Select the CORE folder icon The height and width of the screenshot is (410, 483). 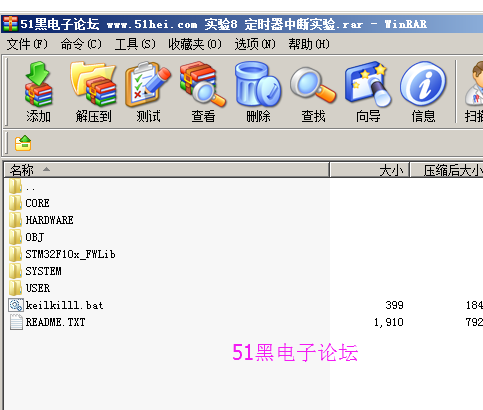(x=15, y=203)
